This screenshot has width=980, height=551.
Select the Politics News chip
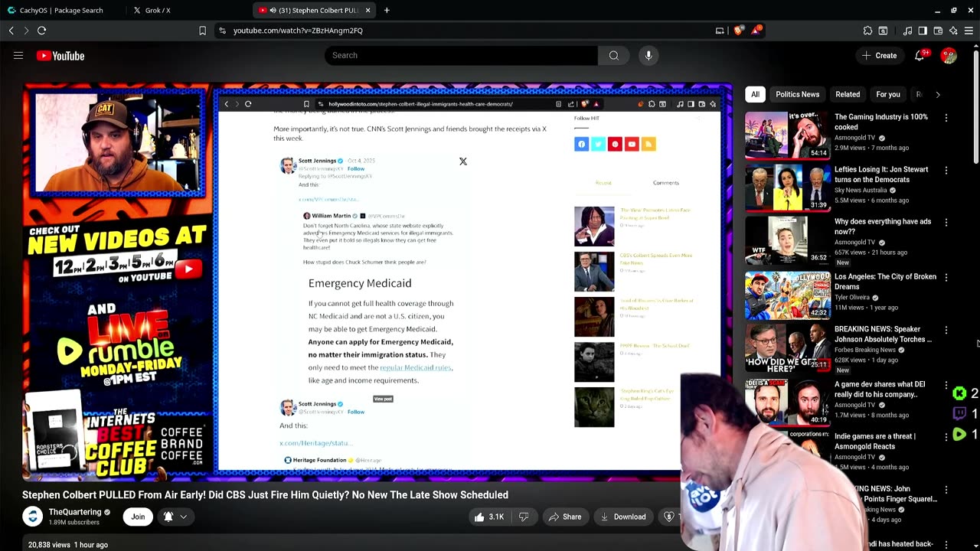pyautogui.click(x=797, y=94)
